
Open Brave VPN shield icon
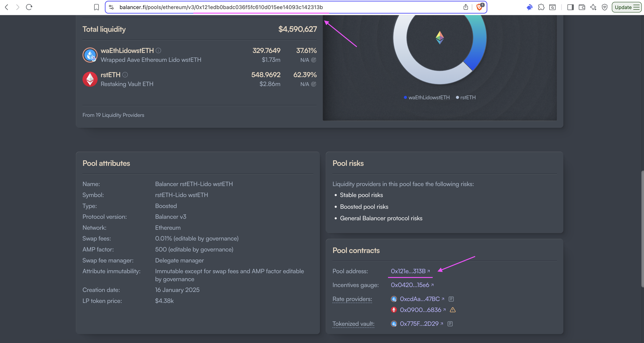coord(604,7)
